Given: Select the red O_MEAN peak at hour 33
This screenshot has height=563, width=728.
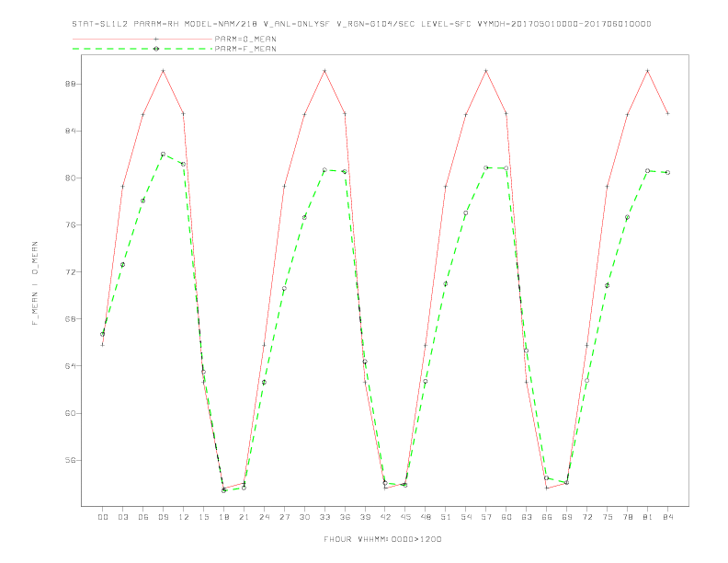Looking at the screenshot, I should click(324, 71).
